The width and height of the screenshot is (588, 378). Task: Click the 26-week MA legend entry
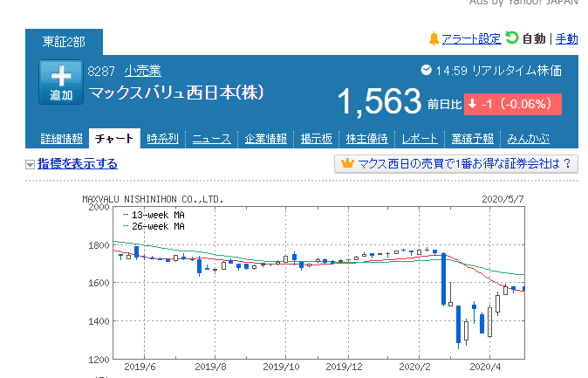tap(154, 226)
